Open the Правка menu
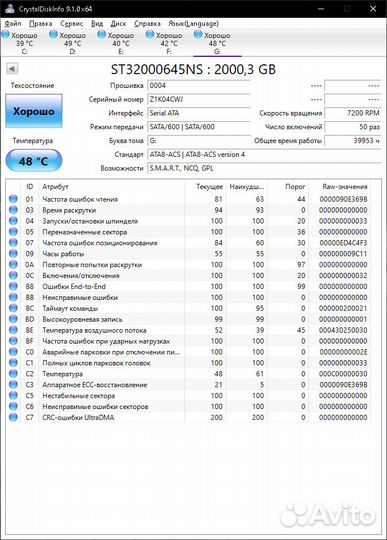Image resolution: width=387 pixels, height=540 pixels. click(x=41, y=23)
